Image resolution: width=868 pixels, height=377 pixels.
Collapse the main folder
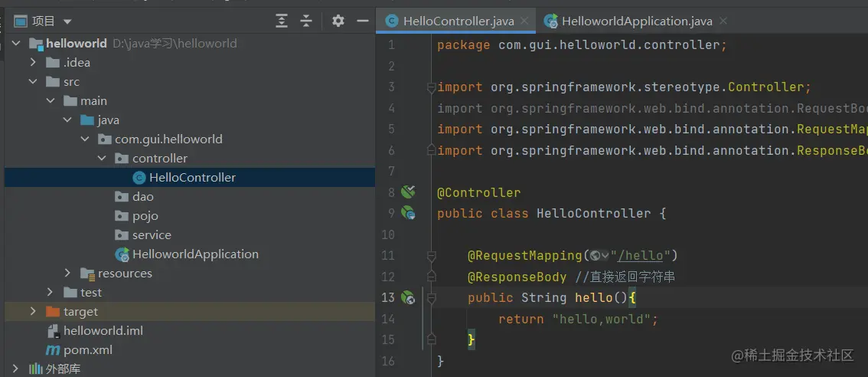tap(51, 101)
